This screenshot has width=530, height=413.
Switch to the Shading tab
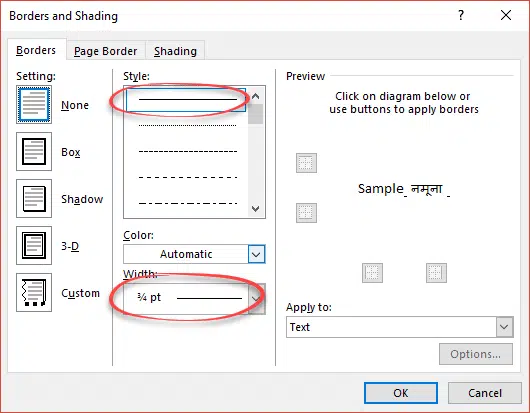click(175, 51)
